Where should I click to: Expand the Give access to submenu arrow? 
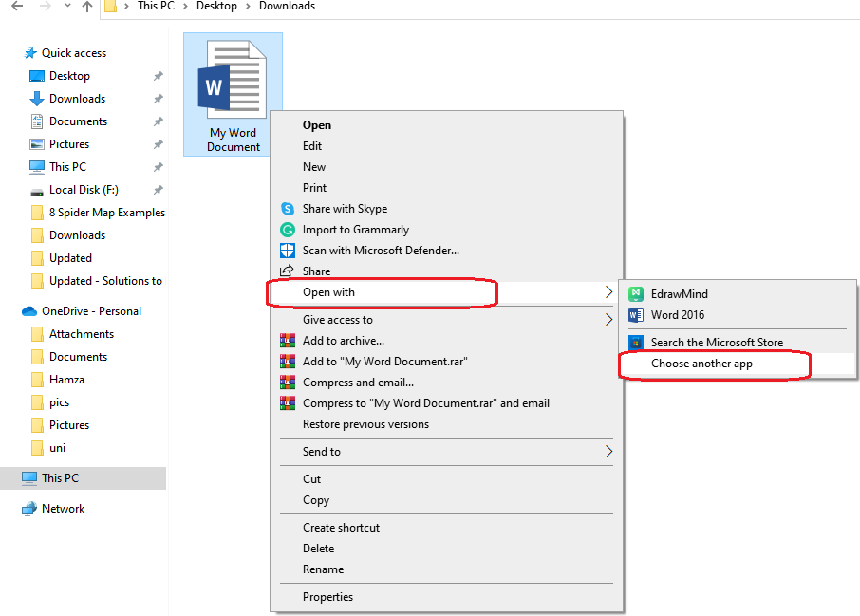[608, 319]
